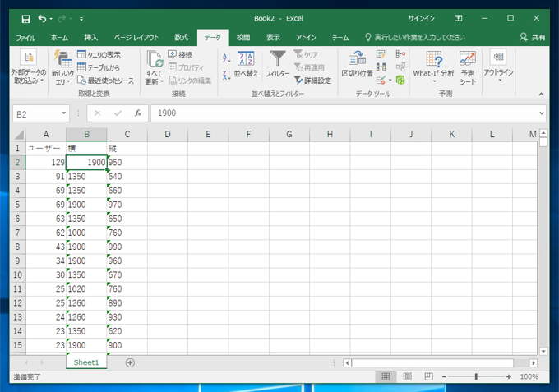
Task: Switch to the 挿入 tab
Action: pos(90,37)
